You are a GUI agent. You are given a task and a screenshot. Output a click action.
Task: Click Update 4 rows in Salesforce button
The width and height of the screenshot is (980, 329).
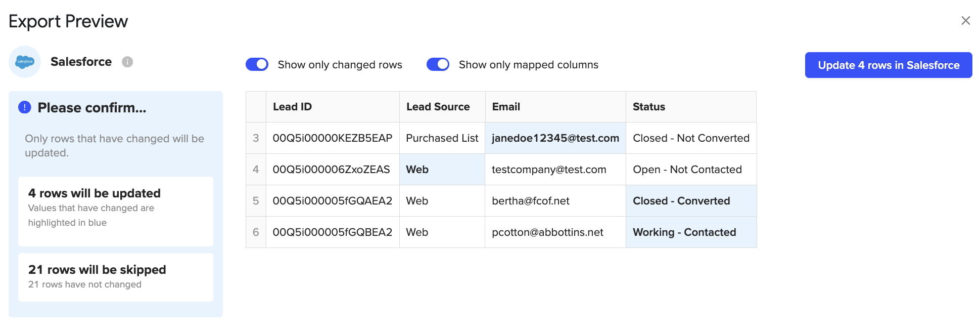click(x=889, y=65)
